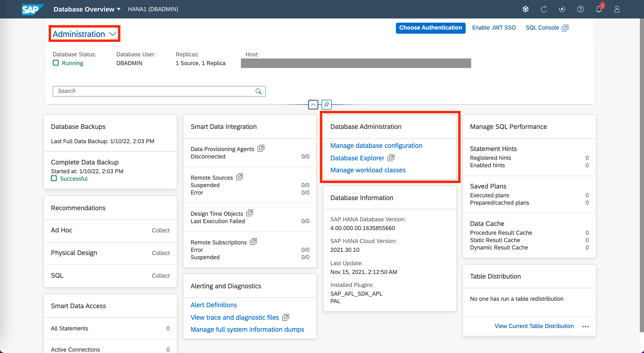Open Data Provisioning Agents external link icon
This screenshot has width=644, height=353.
pyautogui.click(x=261, y=148)
